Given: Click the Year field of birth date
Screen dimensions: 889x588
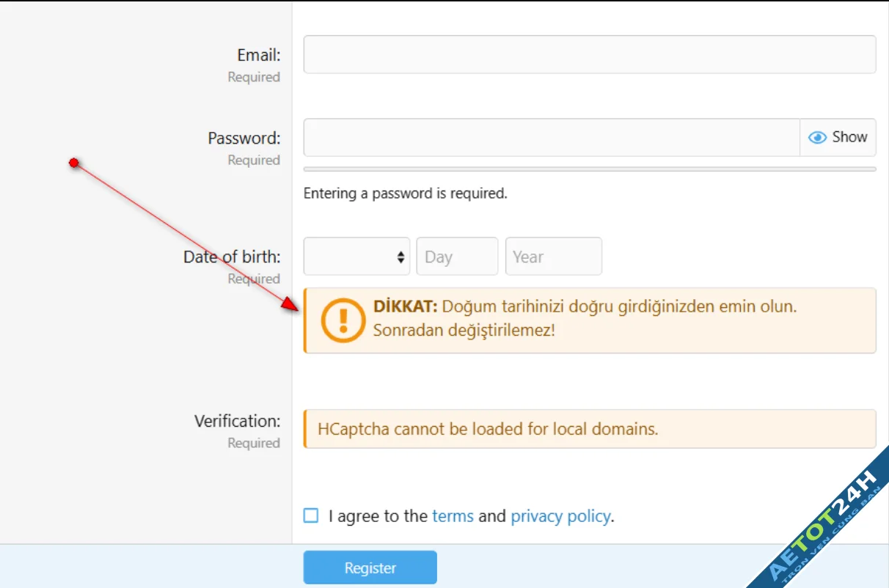Looking at the screenshot, I should (x=553, y=257).
